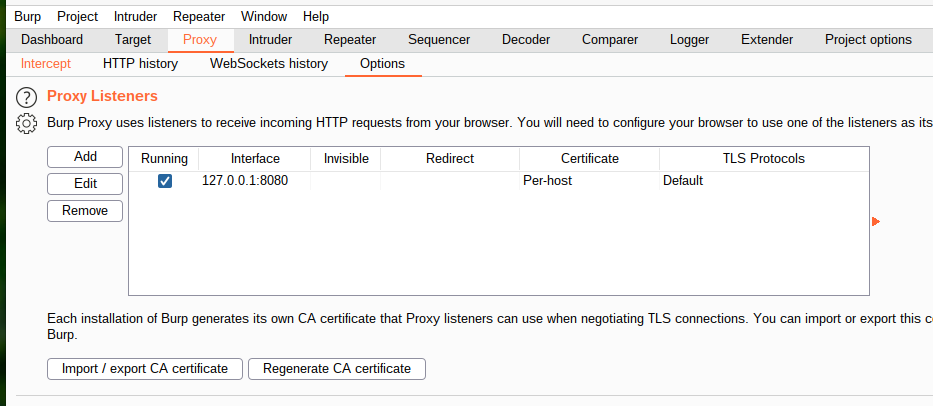
Task: Switch to the Repeater tab
Action: (x=350, y=40)
